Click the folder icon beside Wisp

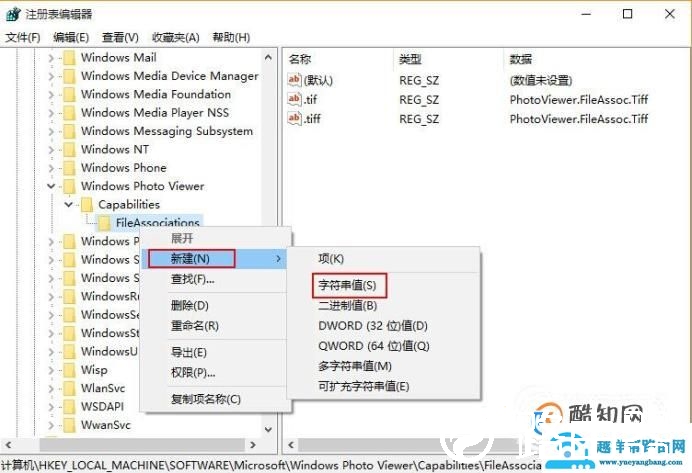pyautogui.click(x=69, y=370)
